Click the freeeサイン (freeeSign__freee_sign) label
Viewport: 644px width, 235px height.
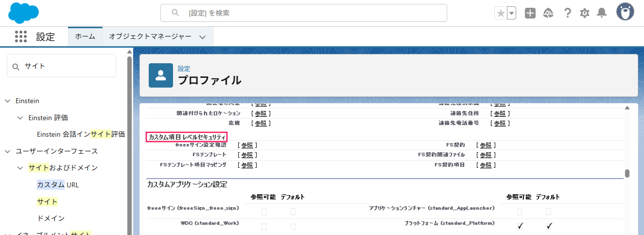(193, 208)
